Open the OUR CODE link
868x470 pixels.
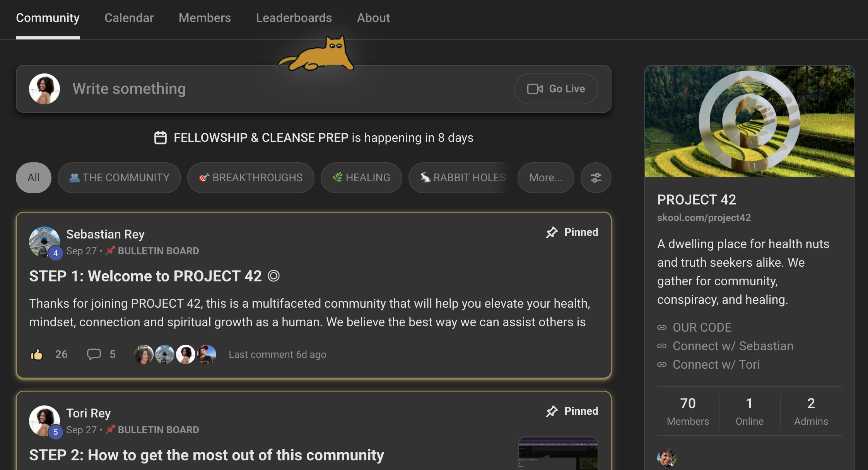702,327
